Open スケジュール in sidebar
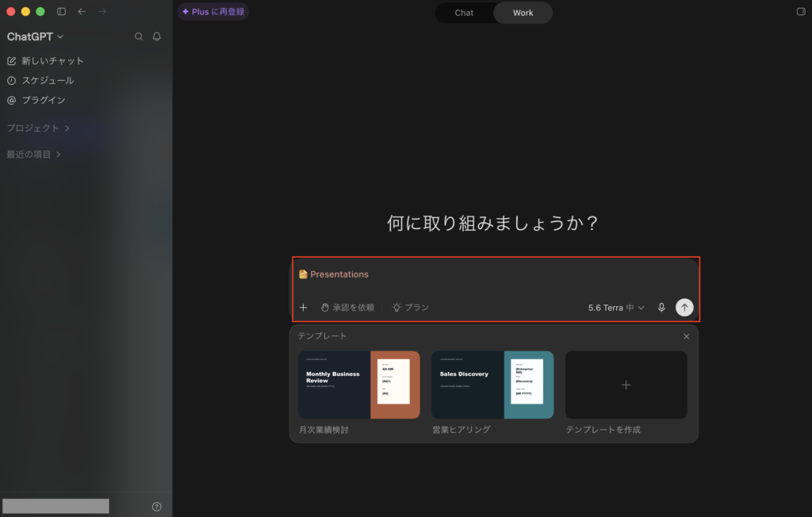The height and width of the screenshot is (517, 812). pyautogui.click(x=40, y=81)
